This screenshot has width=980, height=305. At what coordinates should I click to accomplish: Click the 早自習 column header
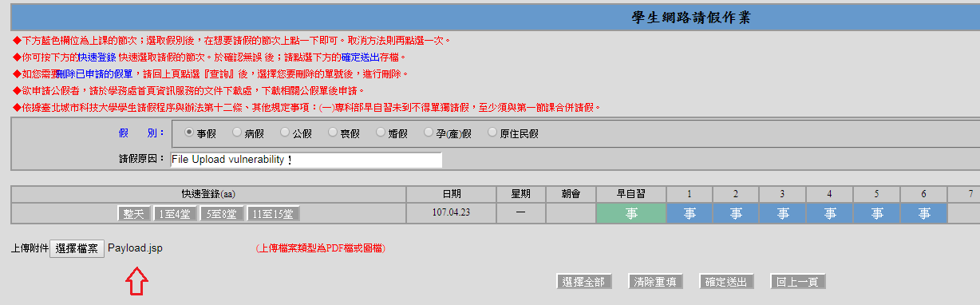tap(630, 194)
